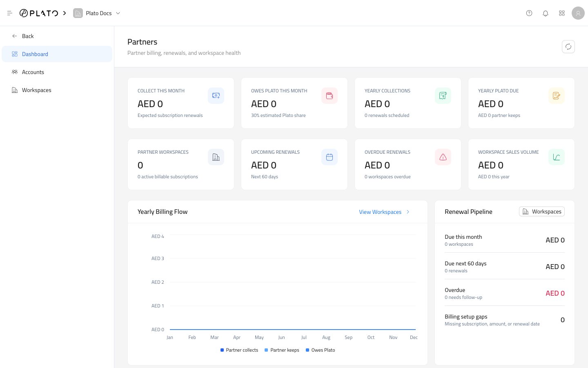588x368 pixels.
Task: Open the apps grid icon
Action: 562,13
